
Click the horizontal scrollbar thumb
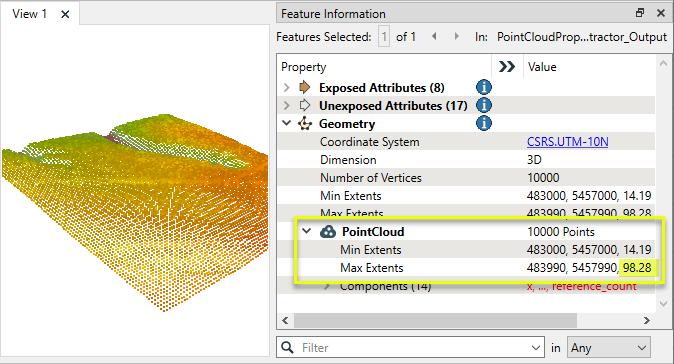[435, 320]
